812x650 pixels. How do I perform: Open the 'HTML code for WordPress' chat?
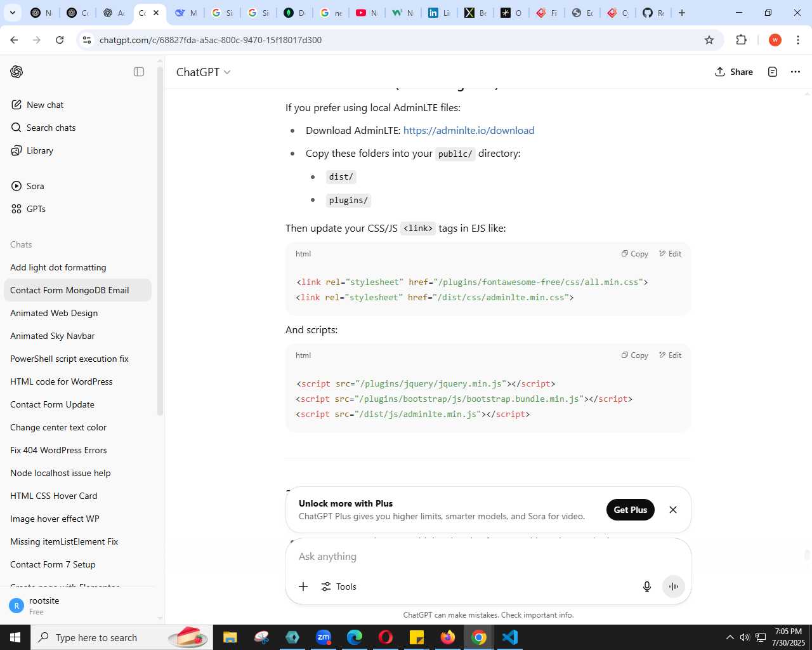tap(77, 381)
